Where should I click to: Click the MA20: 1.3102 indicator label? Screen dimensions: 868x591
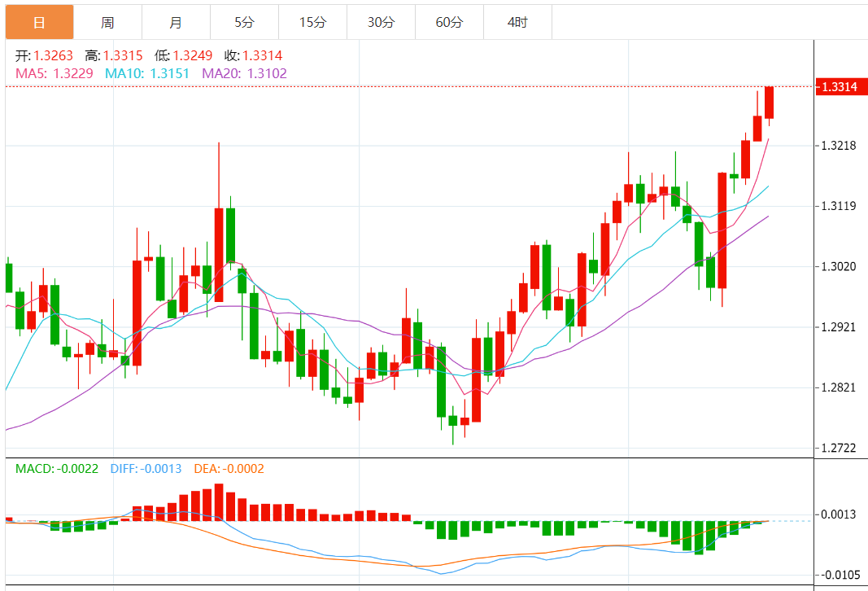pos(244,73)
